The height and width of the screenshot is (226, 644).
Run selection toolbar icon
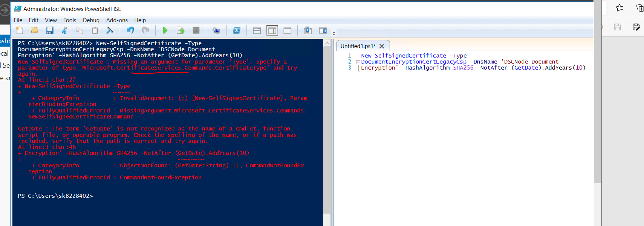pos(181,30)
